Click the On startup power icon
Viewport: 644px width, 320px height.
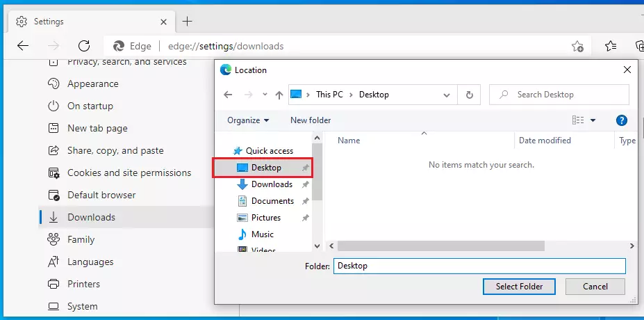[x=53, y=106]
